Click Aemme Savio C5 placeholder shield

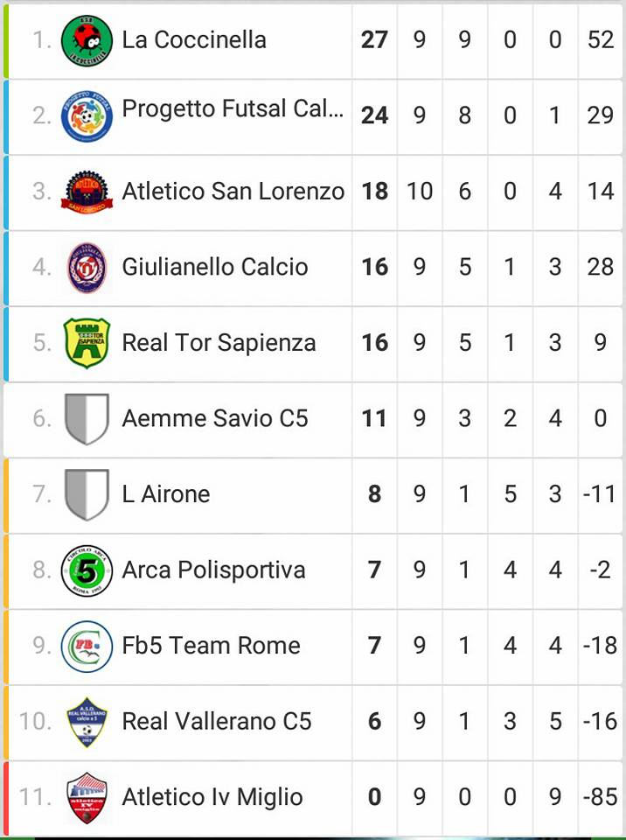coord(87,418)
